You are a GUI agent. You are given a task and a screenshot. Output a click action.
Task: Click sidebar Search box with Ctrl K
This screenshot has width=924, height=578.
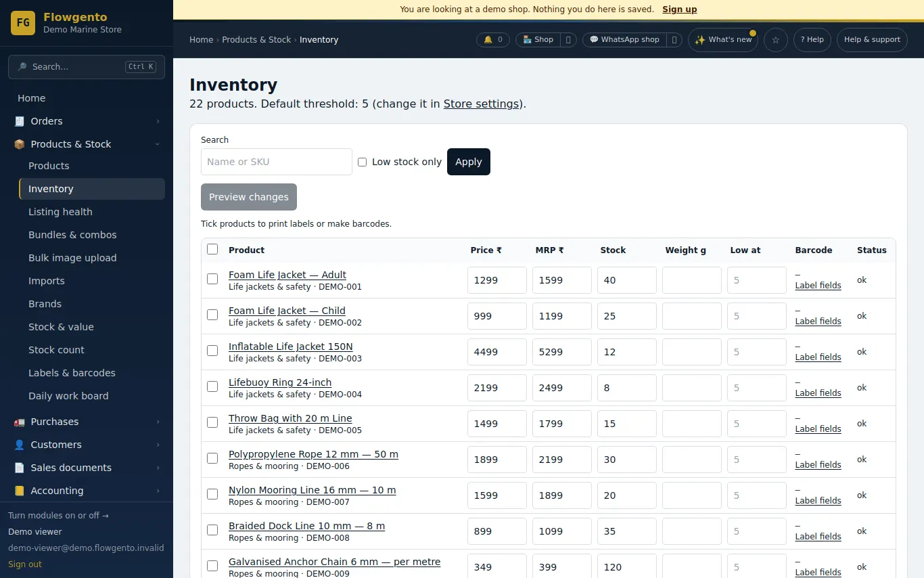(87, 67)
